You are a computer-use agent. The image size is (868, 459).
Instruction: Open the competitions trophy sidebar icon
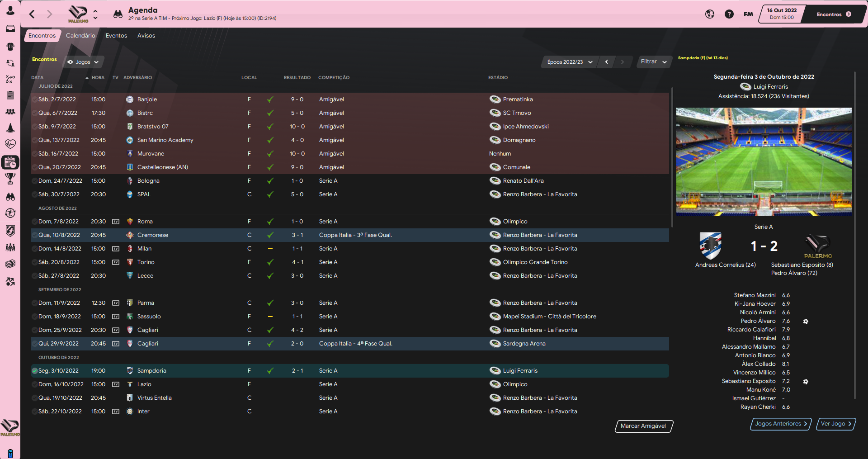point(10,179)
